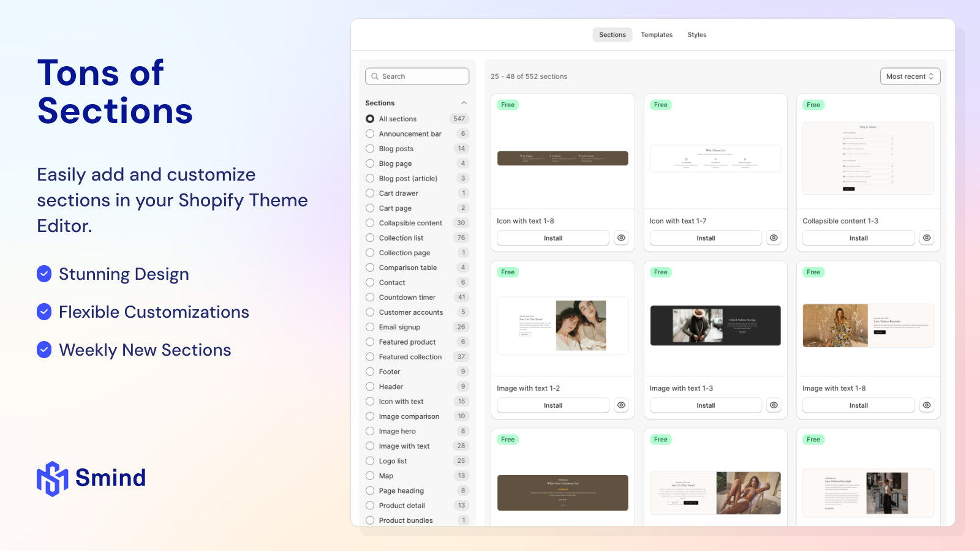Select the Product bundles filter

[370, 520]
